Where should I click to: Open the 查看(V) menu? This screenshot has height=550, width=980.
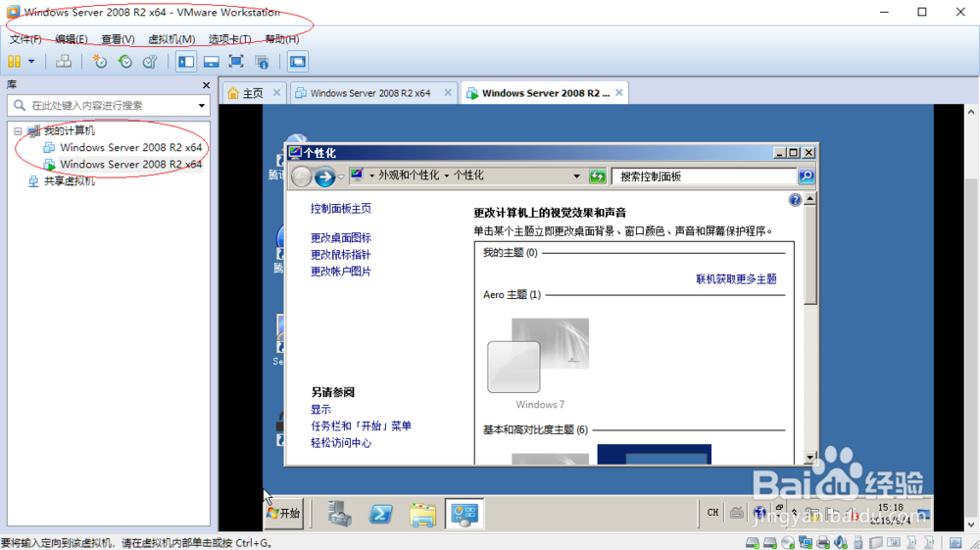(x=118, y=39)
